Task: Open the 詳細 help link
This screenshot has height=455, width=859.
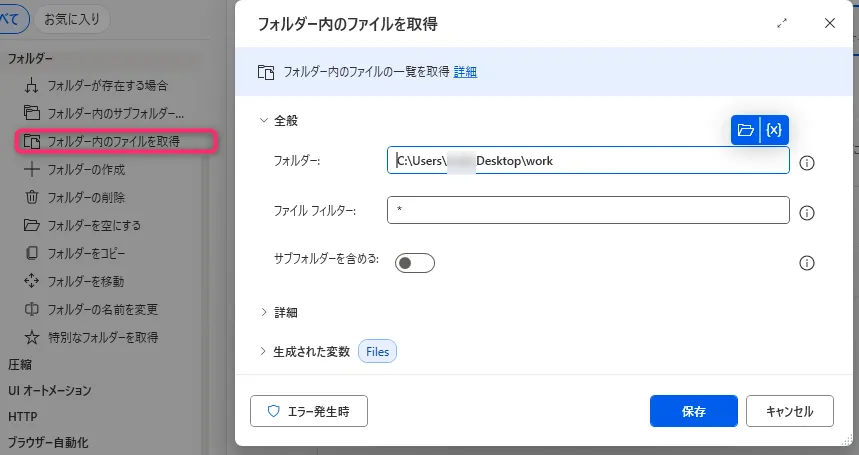Action: pos(465,72)
